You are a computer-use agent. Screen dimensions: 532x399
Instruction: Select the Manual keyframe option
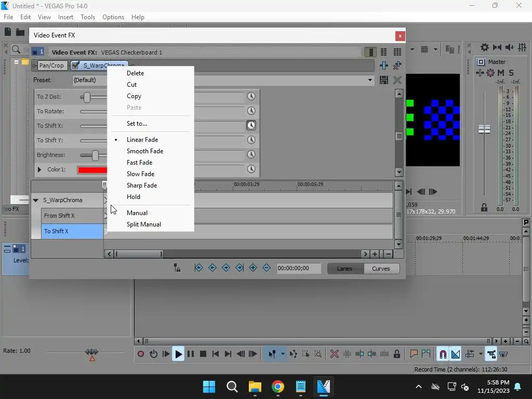[x=137, y=212]
